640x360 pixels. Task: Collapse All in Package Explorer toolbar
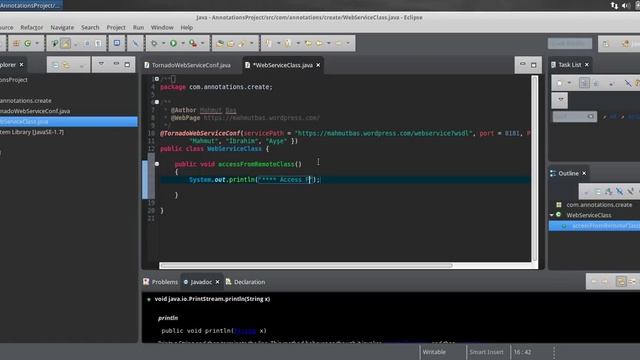55,65
